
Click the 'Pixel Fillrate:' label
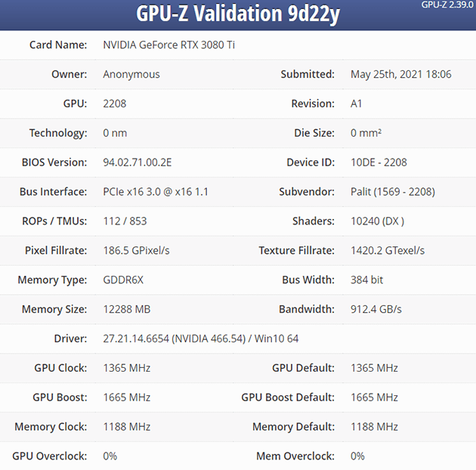tap(56, 250)
